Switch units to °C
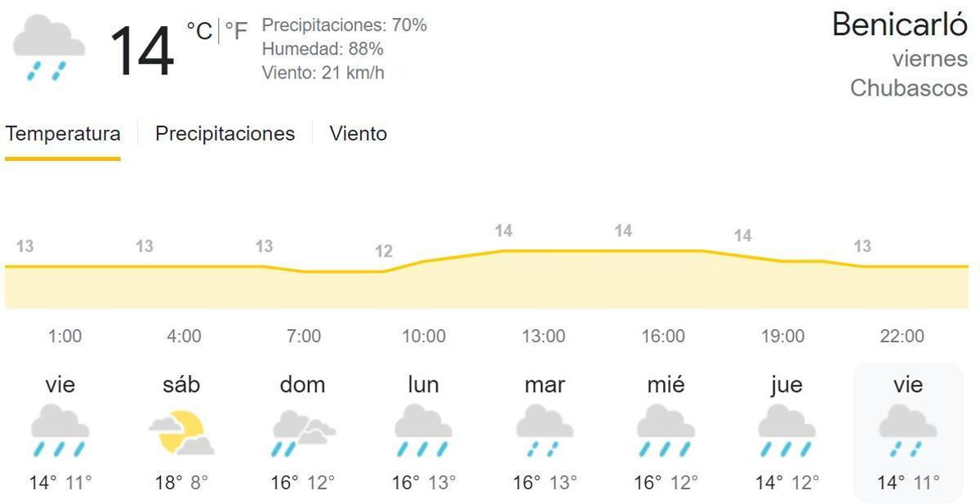This screenshot has width=980, height=504. [x=199, y=31]
